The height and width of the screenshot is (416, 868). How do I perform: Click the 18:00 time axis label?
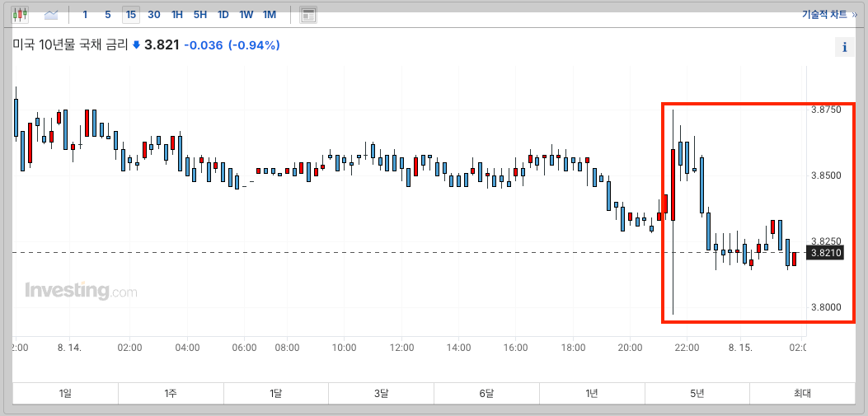coord(573,348)
